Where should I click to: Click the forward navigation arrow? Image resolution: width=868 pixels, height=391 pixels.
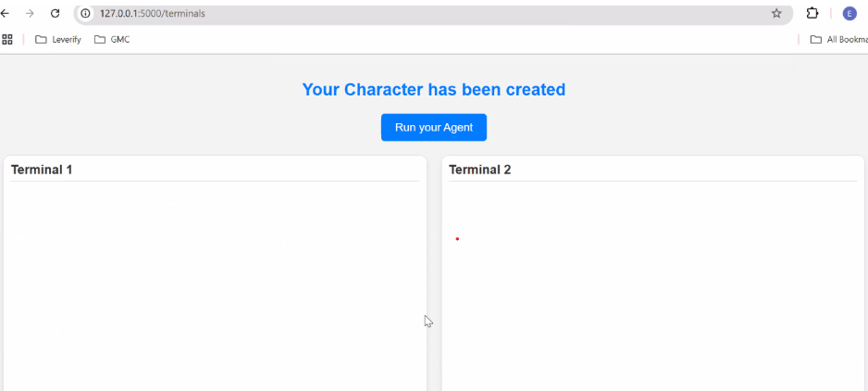pos(30,14)
